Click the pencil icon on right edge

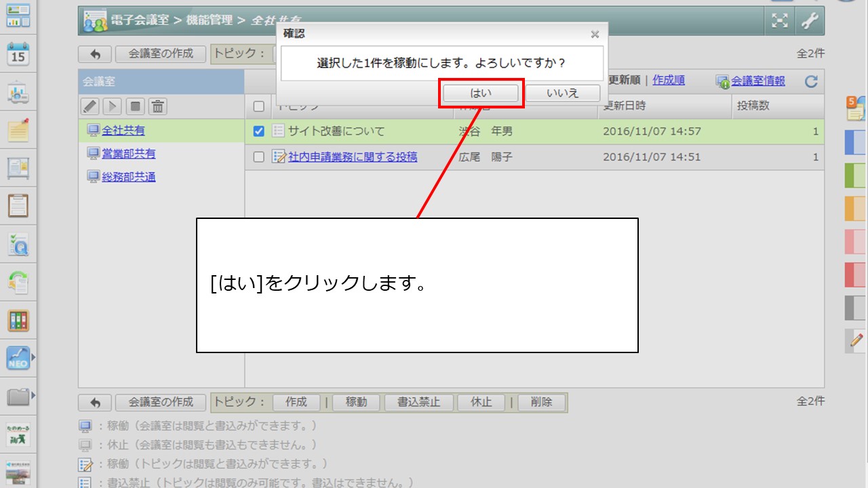[x=856, y=340]
